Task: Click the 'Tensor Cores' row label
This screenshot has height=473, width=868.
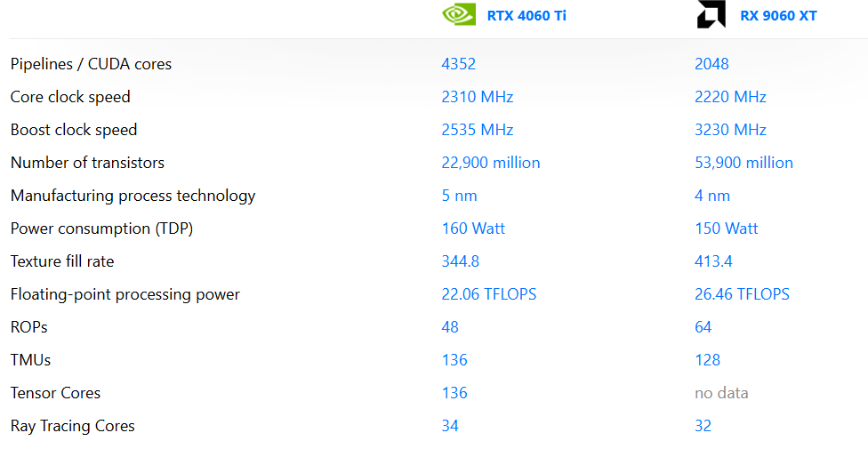Action: [55, 393]
